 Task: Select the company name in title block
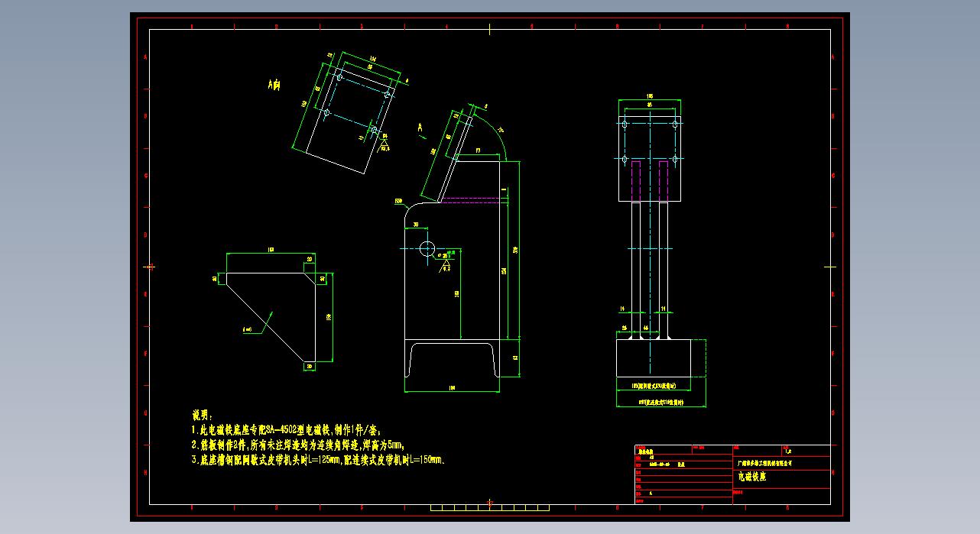point(764,462)
